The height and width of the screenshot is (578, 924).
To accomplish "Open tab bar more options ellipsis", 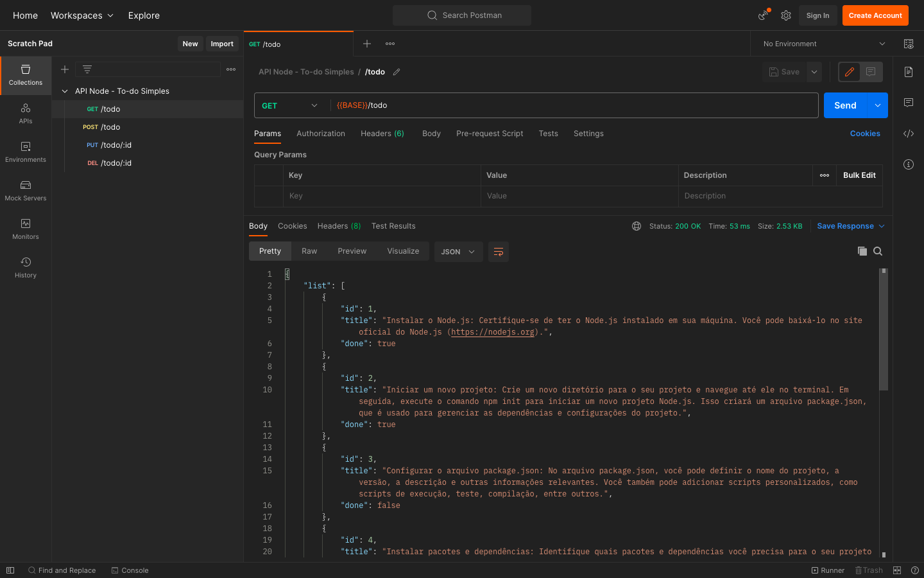I will tap(390, 44).
